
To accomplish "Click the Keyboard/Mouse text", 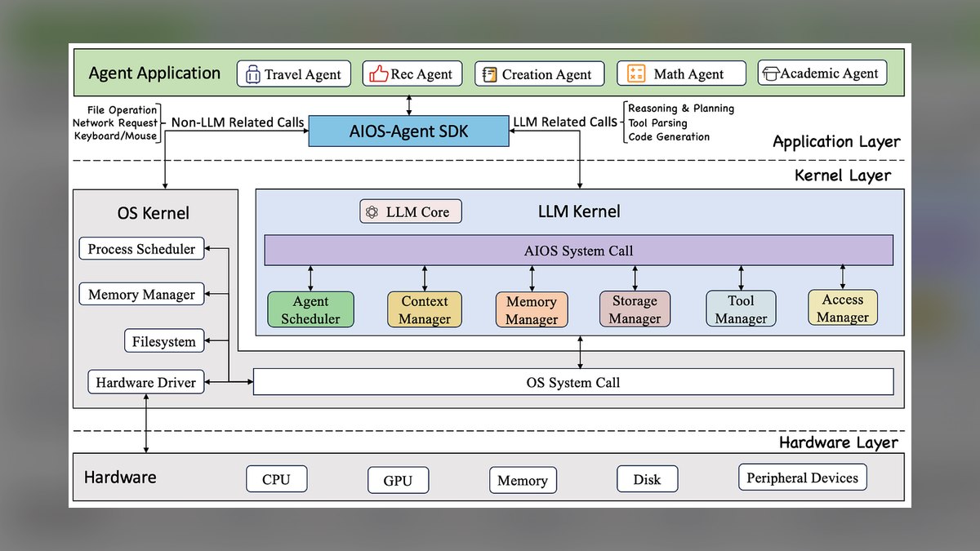I will pyautogui.click(x=116, y=136).
